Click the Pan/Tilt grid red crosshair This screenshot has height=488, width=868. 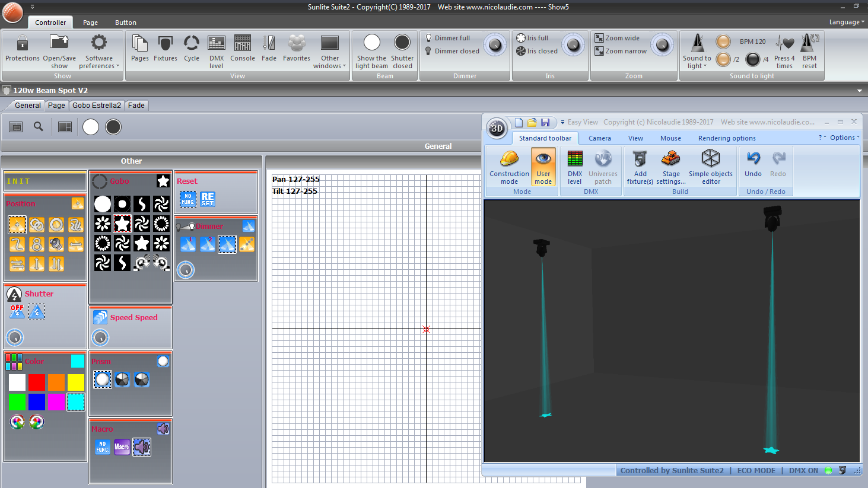(x=426, y=329)
